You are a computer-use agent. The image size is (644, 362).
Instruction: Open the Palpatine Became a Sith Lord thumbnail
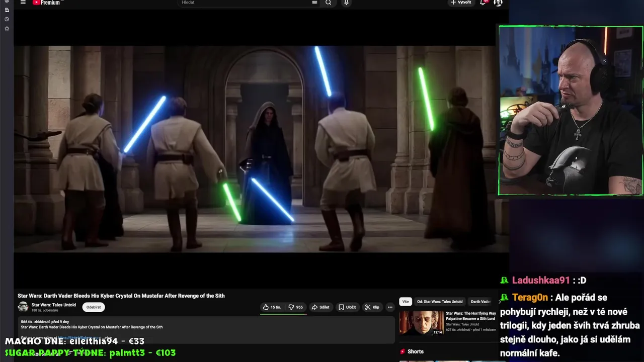tap(422, 323)
